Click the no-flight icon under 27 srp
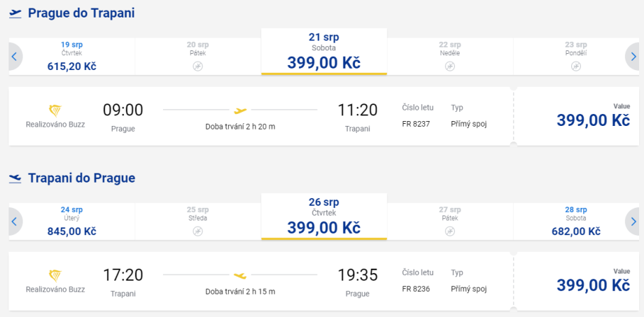The image size is (644, 317). [449, 232]
